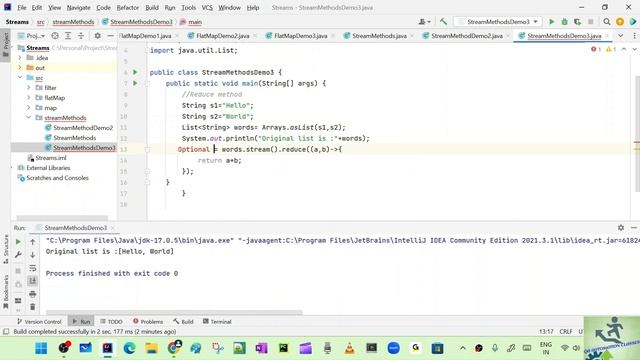640x360 pixels.
Task: Open the Version Control tool window
Action: (x=39, y=322)
